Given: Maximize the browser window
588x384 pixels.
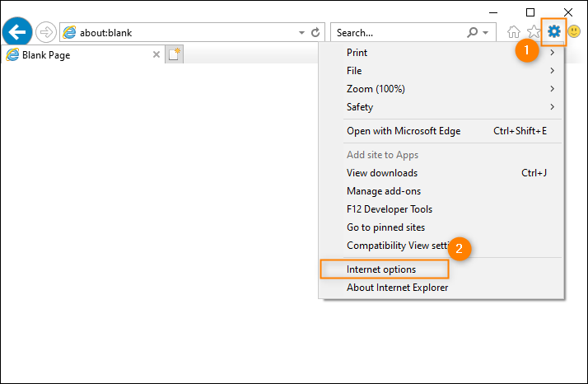Looking at the screenshot, I should click(x=530, y=12).
